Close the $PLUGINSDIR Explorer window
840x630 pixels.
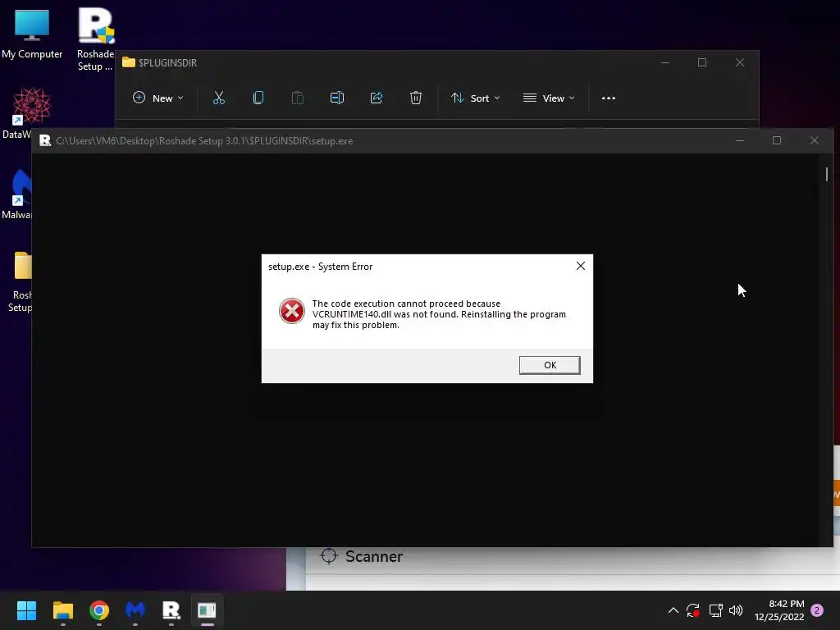[740, 62]
